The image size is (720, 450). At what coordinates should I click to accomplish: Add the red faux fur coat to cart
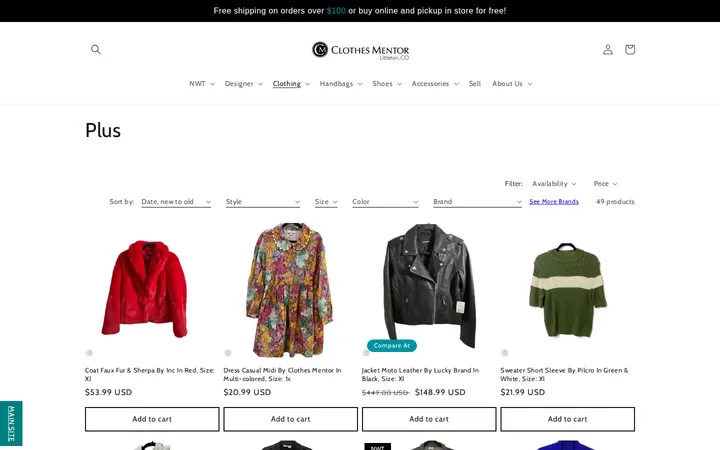152,419
